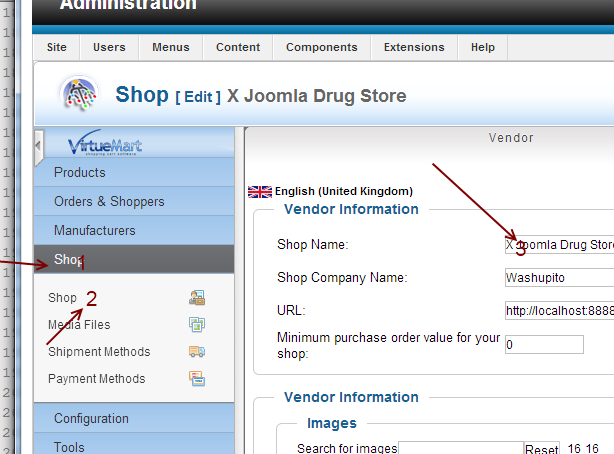This screenshot has height=454, width=614.
Task: Open the Payment Methods submenu link
Action: [97, 379]
